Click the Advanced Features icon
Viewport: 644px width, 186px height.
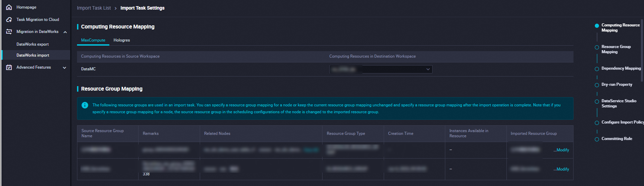click(x=9, y=67)
